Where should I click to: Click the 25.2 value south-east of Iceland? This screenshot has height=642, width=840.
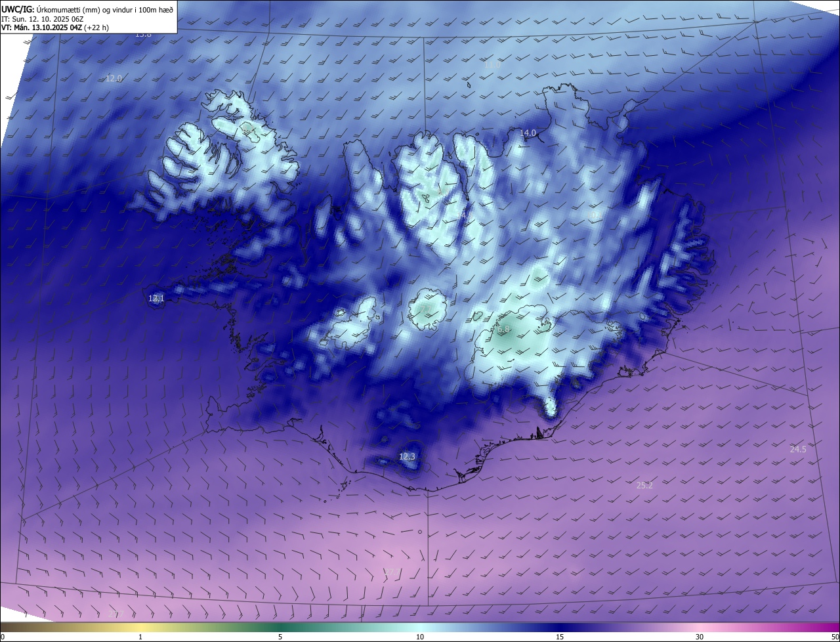[x=645, y=485]
